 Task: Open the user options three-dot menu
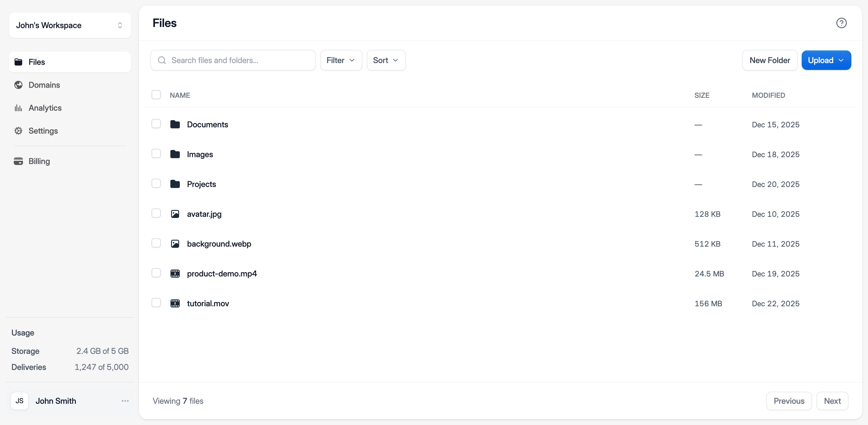[125, 401]
